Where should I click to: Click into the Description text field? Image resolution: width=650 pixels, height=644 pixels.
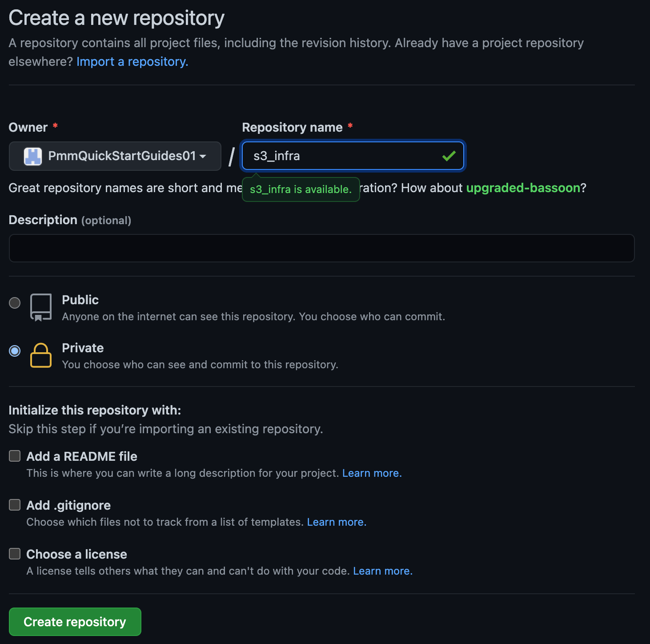(321, 248)
